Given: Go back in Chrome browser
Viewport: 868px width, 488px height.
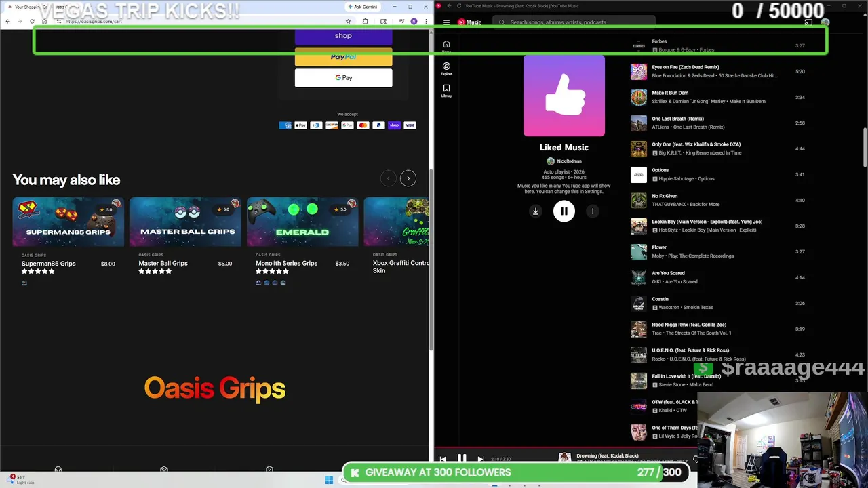Looking at the screenshot, I should tap(7, 22).
